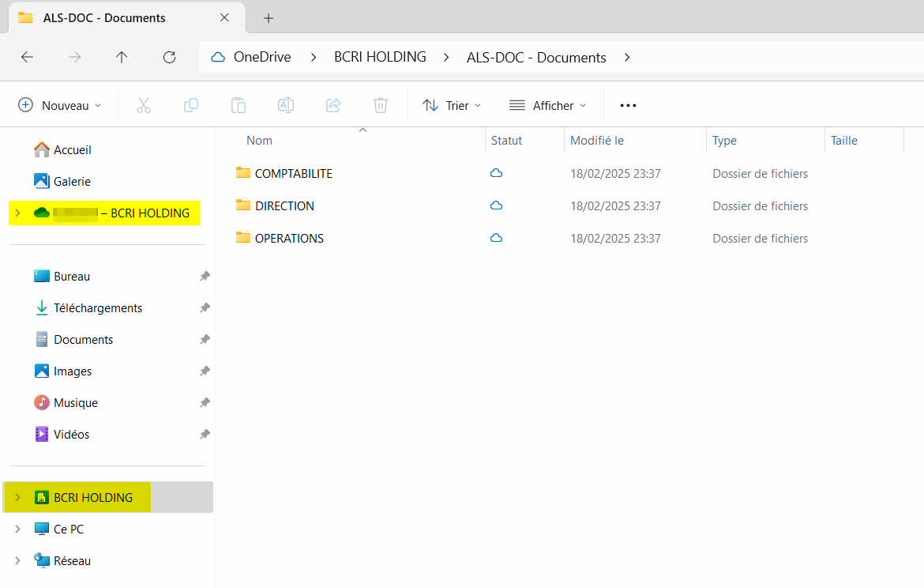Click modified date of the DIRECTION row
This screenshot has width=924, height=588.
pos(615,205)
